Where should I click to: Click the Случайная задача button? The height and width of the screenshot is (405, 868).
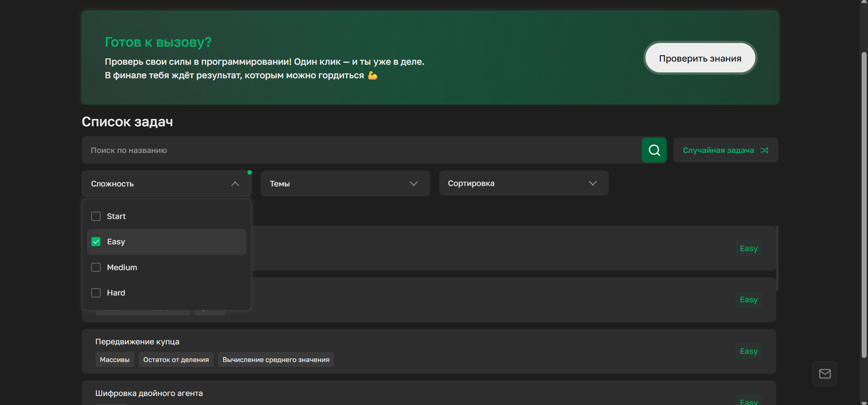[x=718, y=150]
